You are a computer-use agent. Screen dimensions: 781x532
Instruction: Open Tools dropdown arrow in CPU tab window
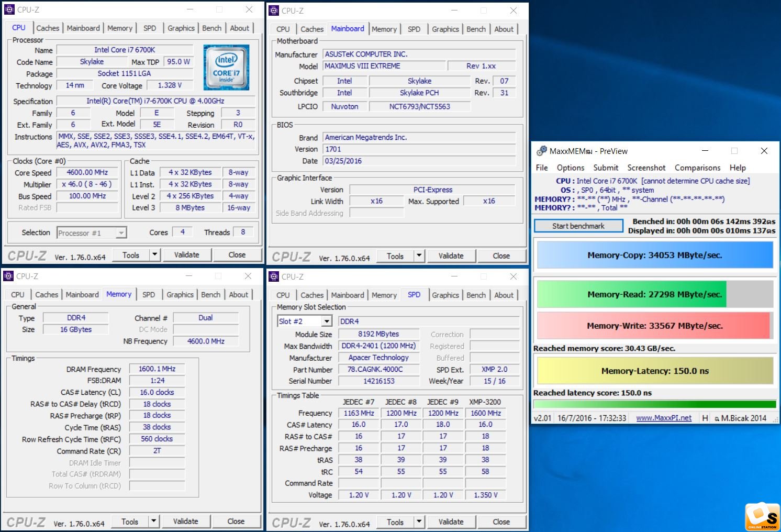click(154, 254)
